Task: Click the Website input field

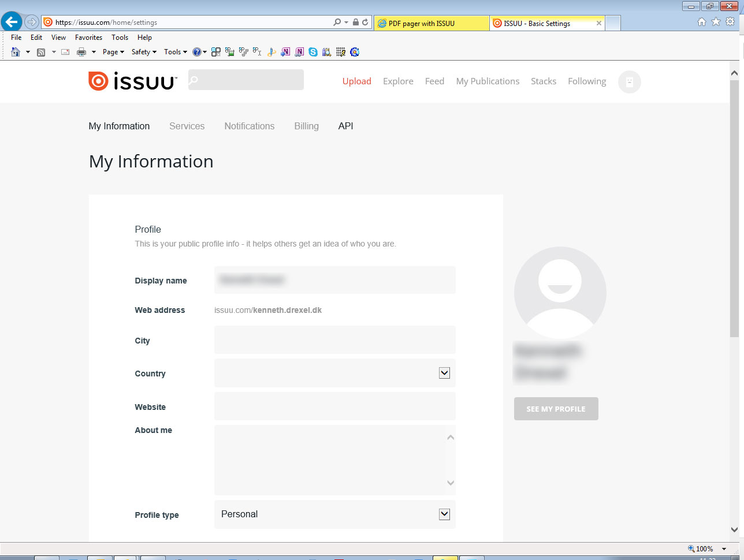Action: coord(335,406)
